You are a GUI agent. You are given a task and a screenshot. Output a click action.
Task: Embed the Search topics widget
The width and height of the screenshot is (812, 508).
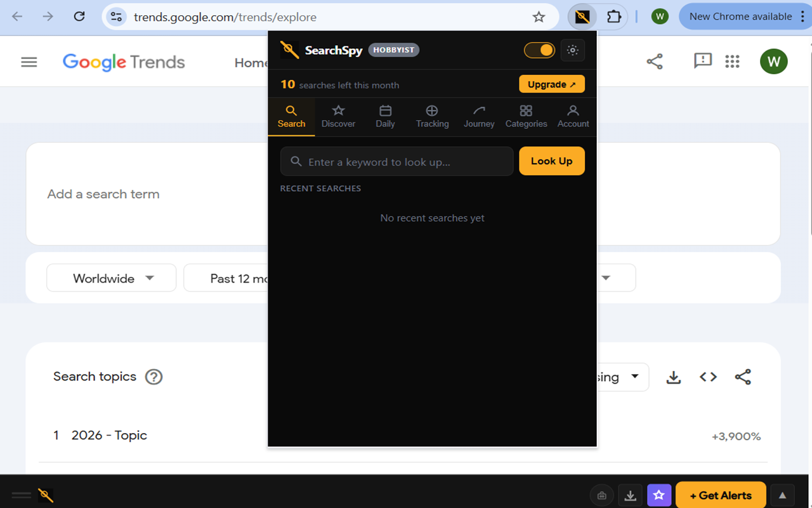click(x=708, y=377)
